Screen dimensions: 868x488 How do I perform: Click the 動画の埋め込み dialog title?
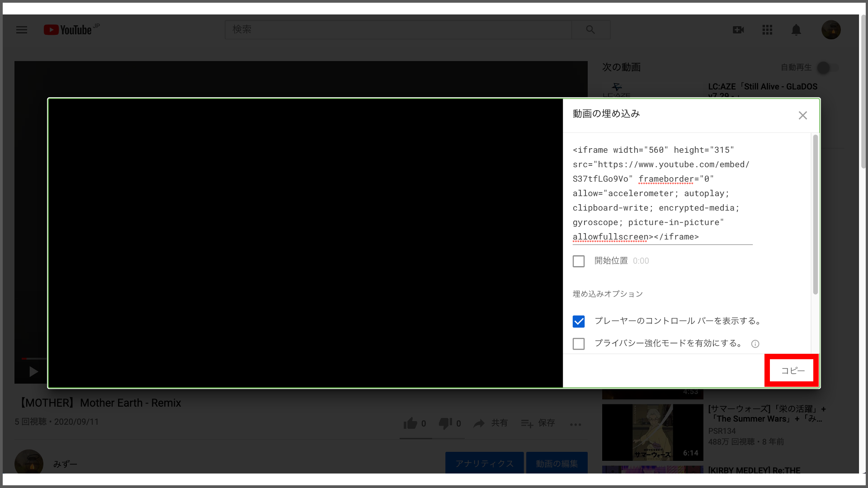point(606,114)
